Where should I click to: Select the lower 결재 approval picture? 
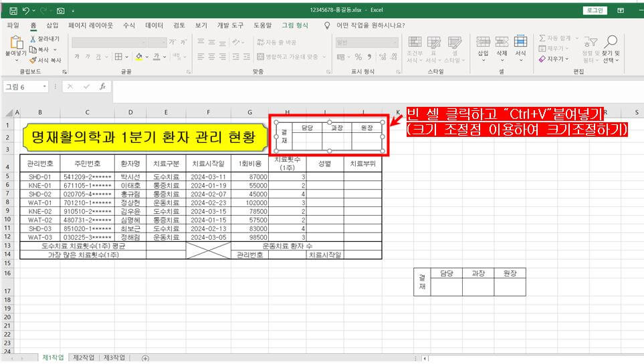pyautogui.click(x=469, y=282)
